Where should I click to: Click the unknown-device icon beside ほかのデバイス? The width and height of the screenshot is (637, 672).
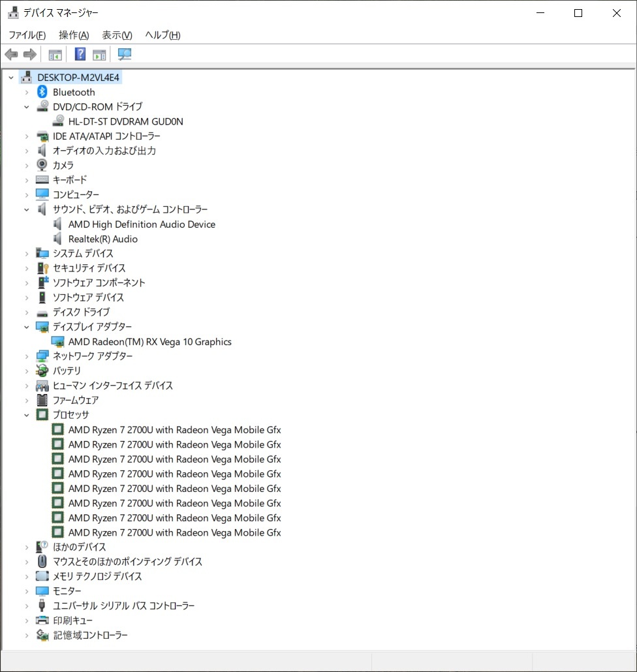point(42,547)
